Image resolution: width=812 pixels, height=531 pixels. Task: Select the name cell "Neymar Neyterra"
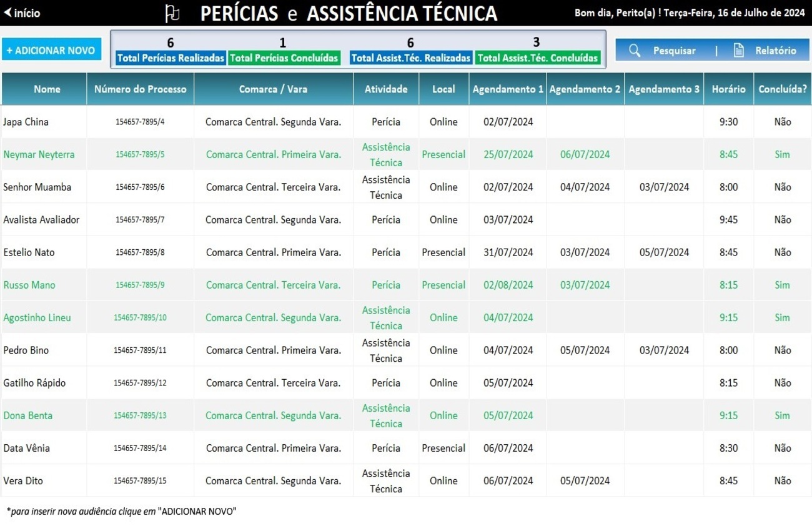coord(39,154)
